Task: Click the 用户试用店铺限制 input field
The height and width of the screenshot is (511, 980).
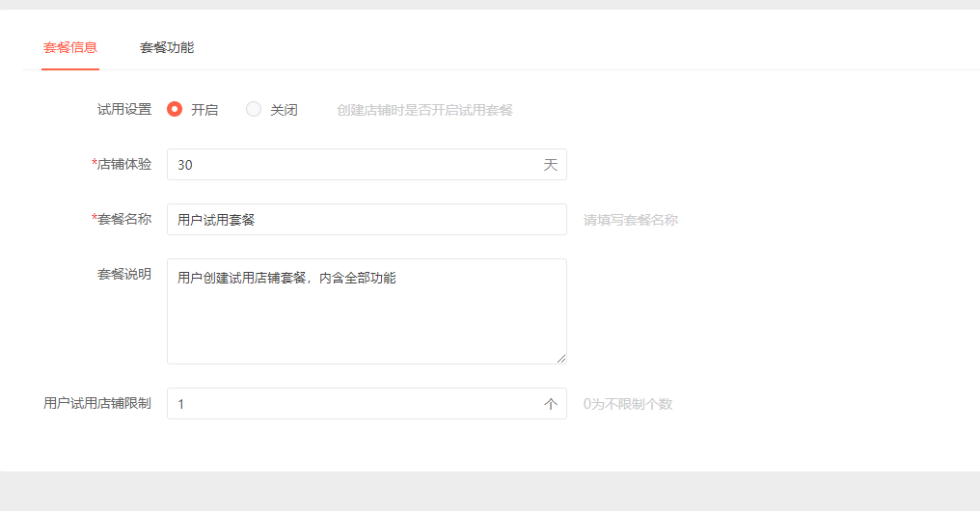Action: tap(367, 404)
